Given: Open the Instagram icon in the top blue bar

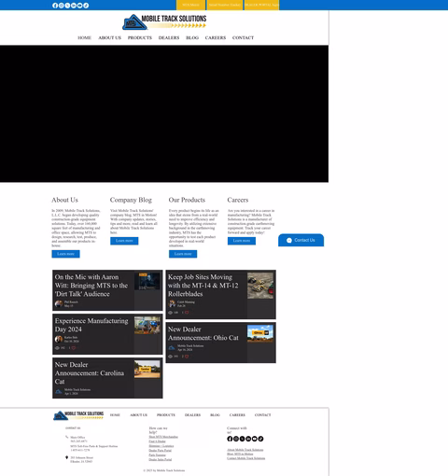Looking at the screenshot, I should [x=62, y=6].
